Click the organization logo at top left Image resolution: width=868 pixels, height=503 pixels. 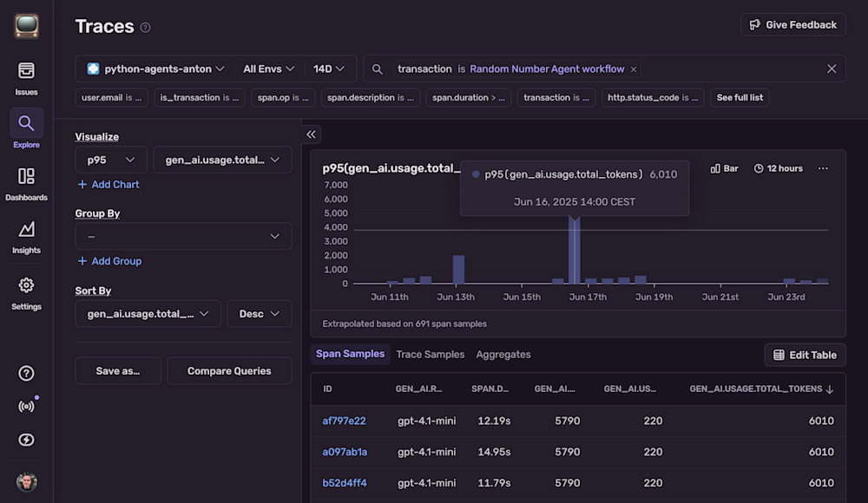26,25
